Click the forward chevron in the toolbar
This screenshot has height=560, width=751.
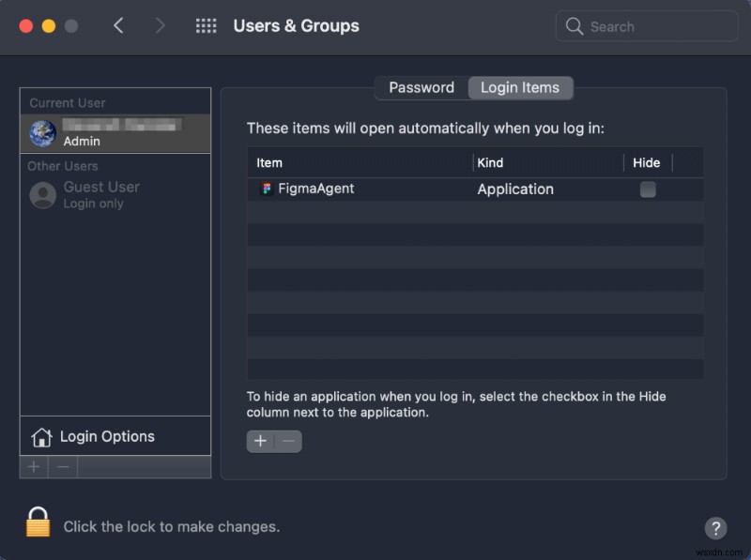[x=160, y=26]
